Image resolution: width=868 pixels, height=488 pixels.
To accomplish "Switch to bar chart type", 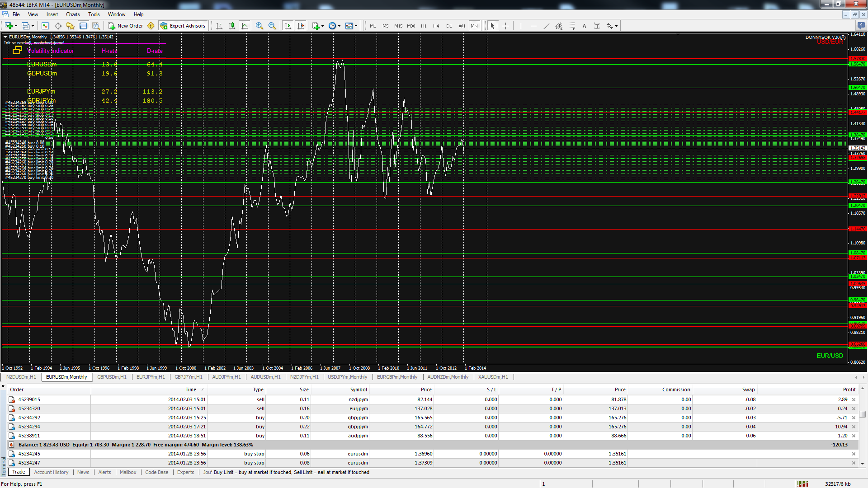I will coord(219,26).
